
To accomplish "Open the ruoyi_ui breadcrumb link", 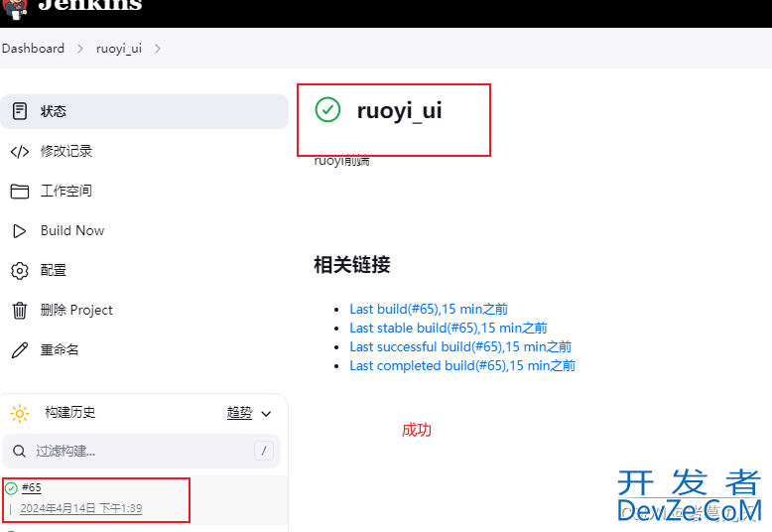I will pos(119,49).
